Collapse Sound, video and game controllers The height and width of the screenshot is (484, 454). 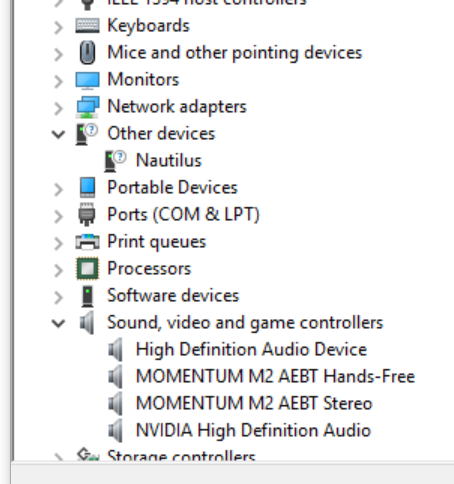pos(58,323)
